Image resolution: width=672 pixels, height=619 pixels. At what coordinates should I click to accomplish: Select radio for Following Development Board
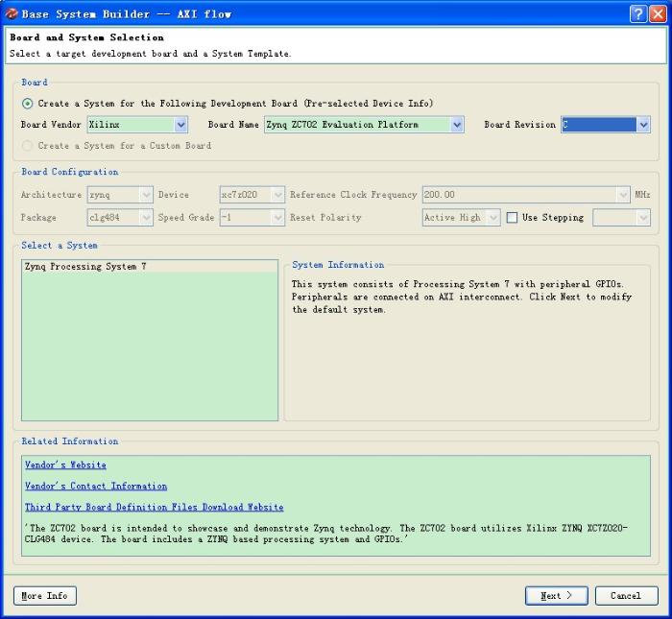pyautogui.click(x=28, y=104)
